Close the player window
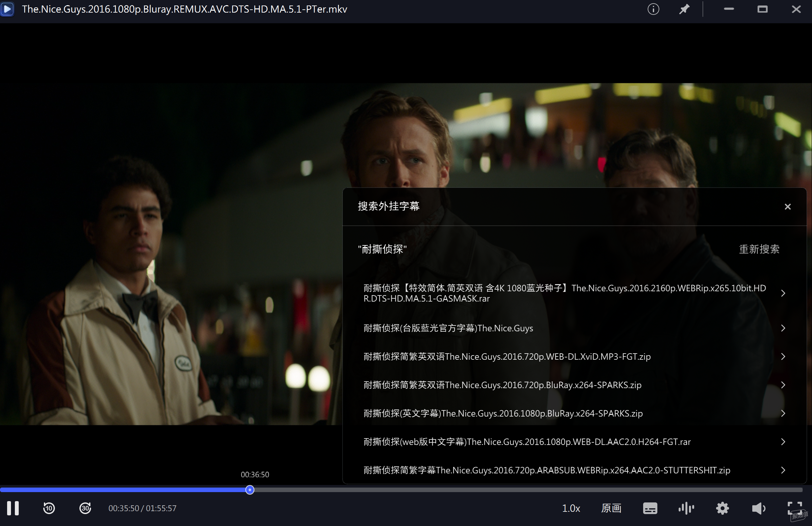This screenshot has height=526, width=812. (x=796, y=9)
